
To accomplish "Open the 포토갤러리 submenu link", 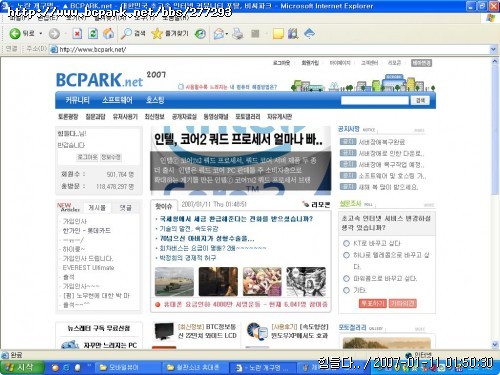I will 247,117.
